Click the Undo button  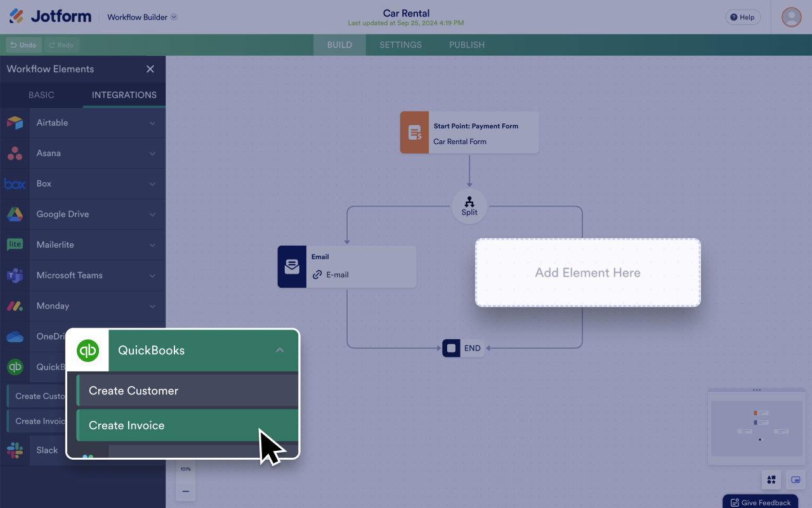click(23, 45)
